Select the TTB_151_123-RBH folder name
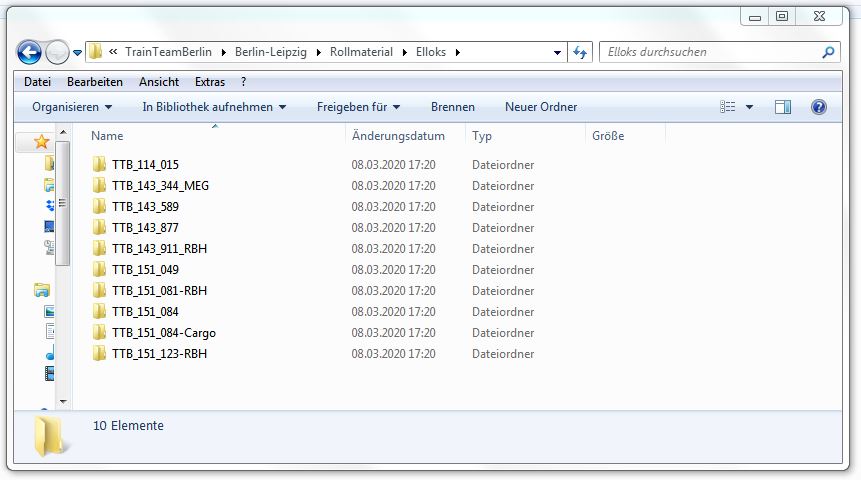This screenshot has height=480, width=861. point(159,354)
